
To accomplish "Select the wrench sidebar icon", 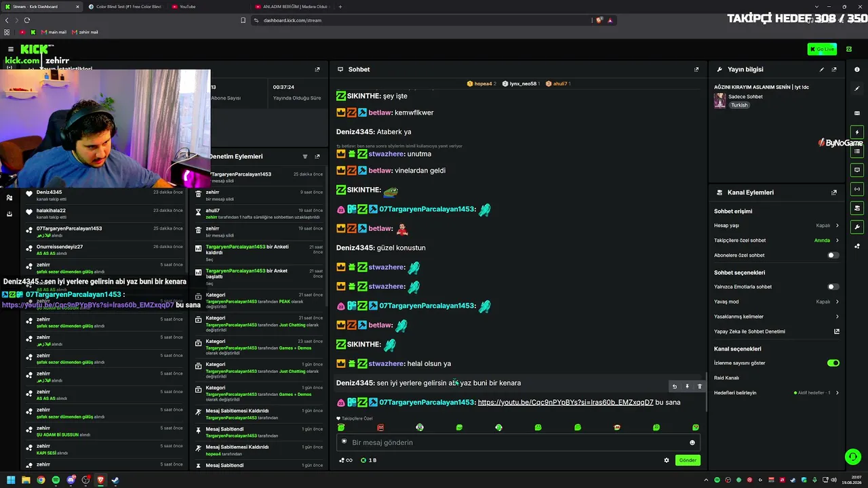I will (x=857, y=227).
